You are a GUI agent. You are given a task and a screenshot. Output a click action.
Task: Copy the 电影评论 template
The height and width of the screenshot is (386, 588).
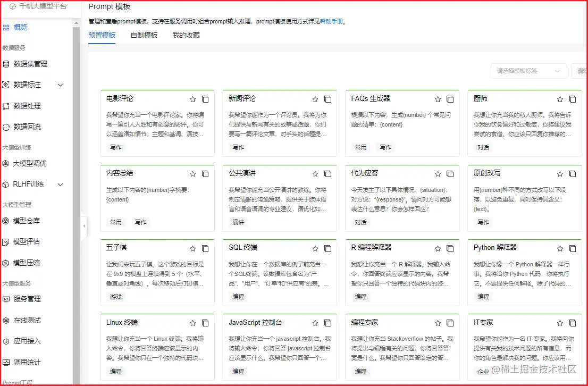pyautogui.click(x=205, y=99)
